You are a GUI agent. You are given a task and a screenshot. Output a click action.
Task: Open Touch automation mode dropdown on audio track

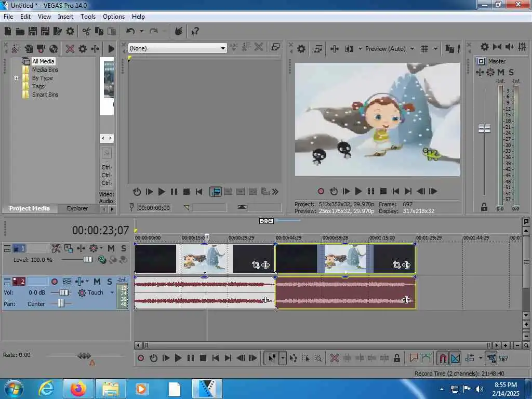tap(112, 292)
